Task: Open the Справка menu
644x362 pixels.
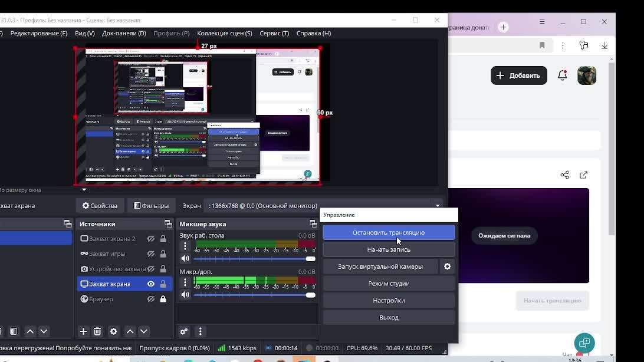Action: pos(314,33)
